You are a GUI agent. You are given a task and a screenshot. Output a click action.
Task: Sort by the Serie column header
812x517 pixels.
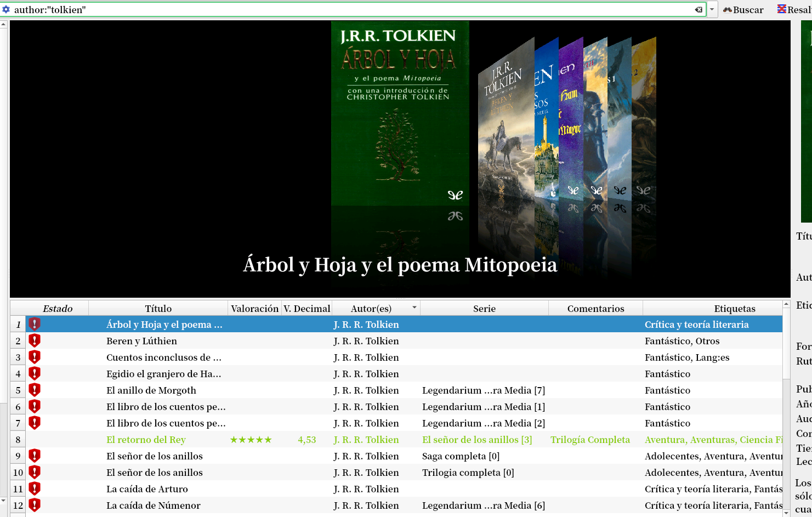tap(484, 308)
